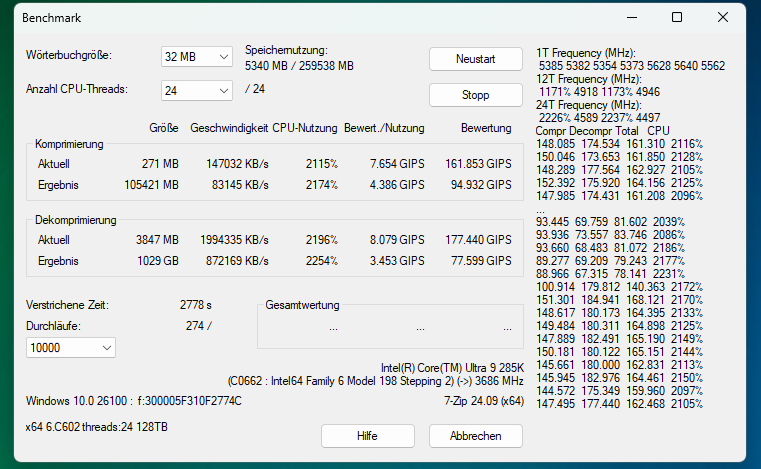Click the log row 88.966 67.315 78.141 2231%

click(x=611, y=273)
